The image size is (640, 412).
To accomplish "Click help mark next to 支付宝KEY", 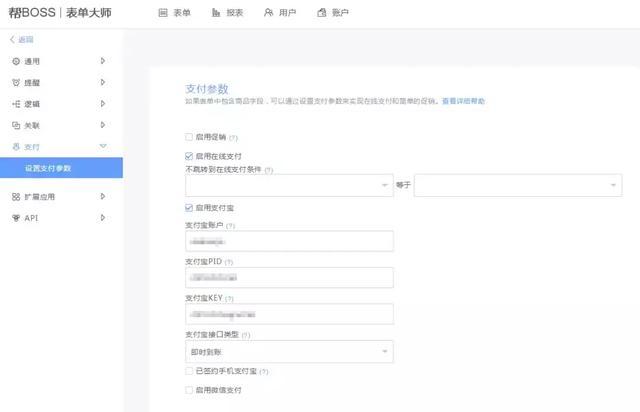I will click(229, 299).
